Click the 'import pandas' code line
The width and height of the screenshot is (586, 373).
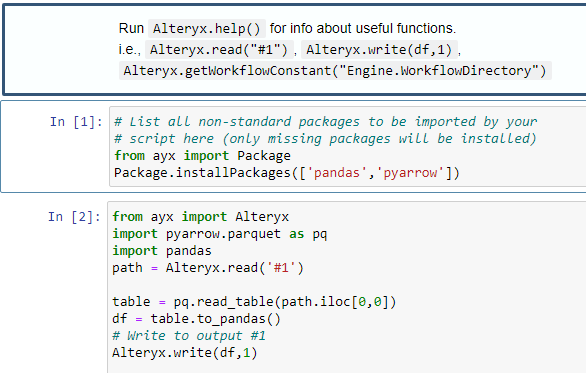click(161, 250)
